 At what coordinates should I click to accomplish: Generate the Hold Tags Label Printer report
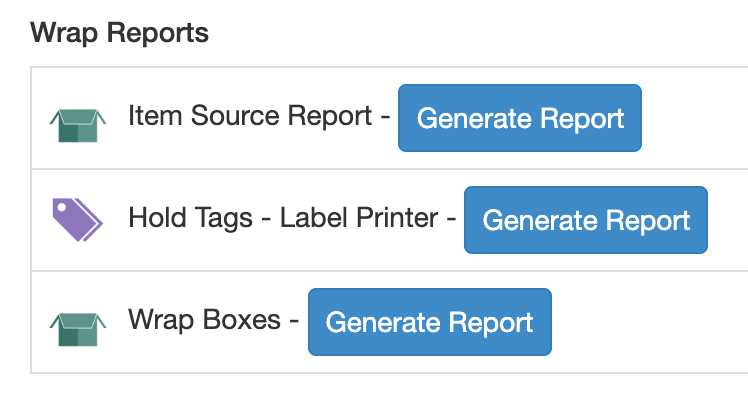point(586,220)
